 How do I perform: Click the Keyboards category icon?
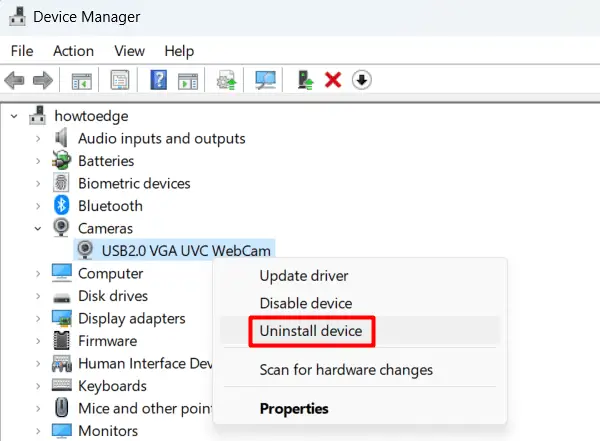[x=62, y=385]
